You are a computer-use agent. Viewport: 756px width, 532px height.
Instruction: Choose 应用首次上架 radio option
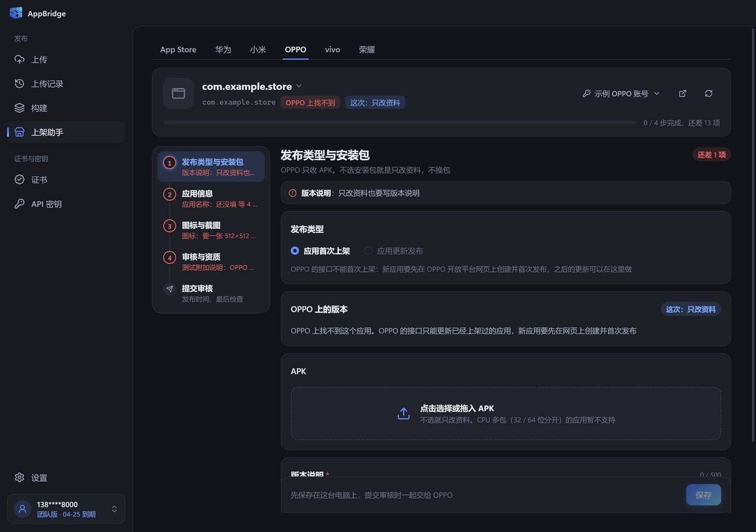(x=320, y=251)
